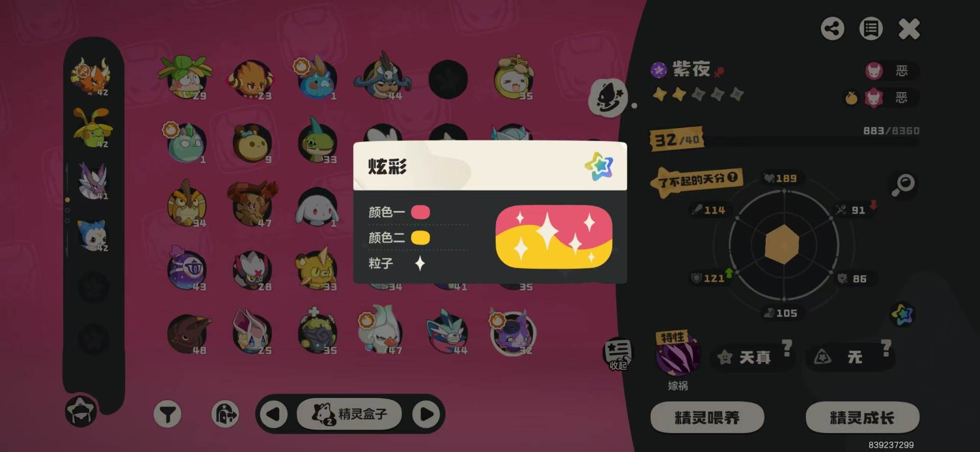980x452 pixels.
Task: Click the box transfer icon beside filter
Action: pyautogui.click(x=225, y=414)
